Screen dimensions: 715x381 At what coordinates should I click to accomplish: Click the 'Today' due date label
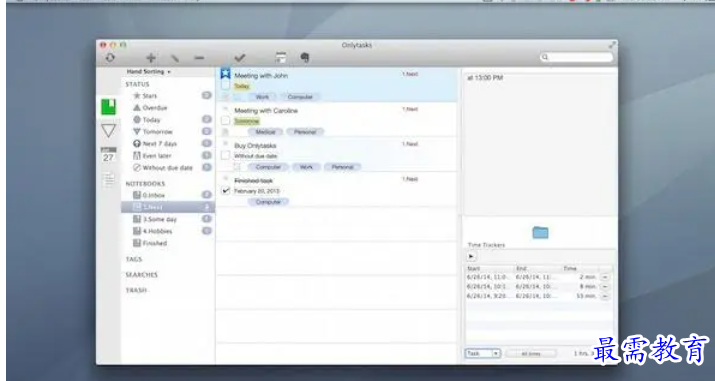click(242, 86)
